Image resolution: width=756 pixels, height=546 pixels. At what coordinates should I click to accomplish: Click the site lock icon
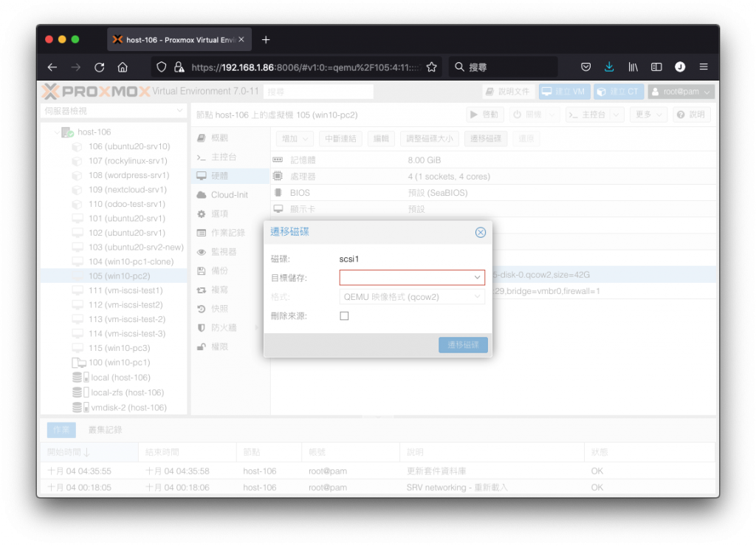coord(179,67)
